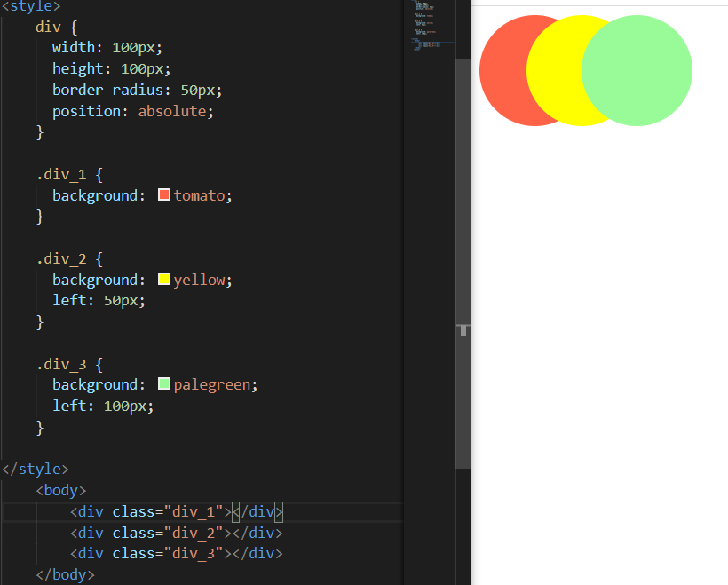Click the '.div_1 {' selector line

click(69, 175)
